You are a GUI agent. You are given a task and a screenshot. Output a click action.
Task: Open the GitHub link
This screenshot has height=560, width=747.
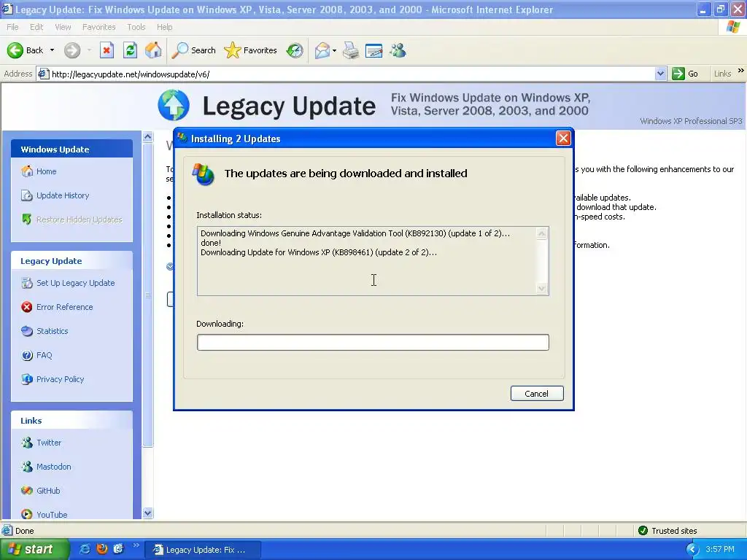48,491
